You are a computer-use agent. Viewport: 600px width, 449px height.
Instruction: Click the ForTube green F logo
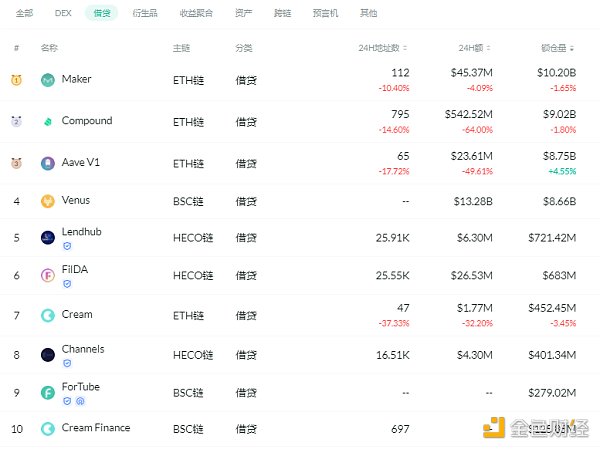tap(47, 393)
